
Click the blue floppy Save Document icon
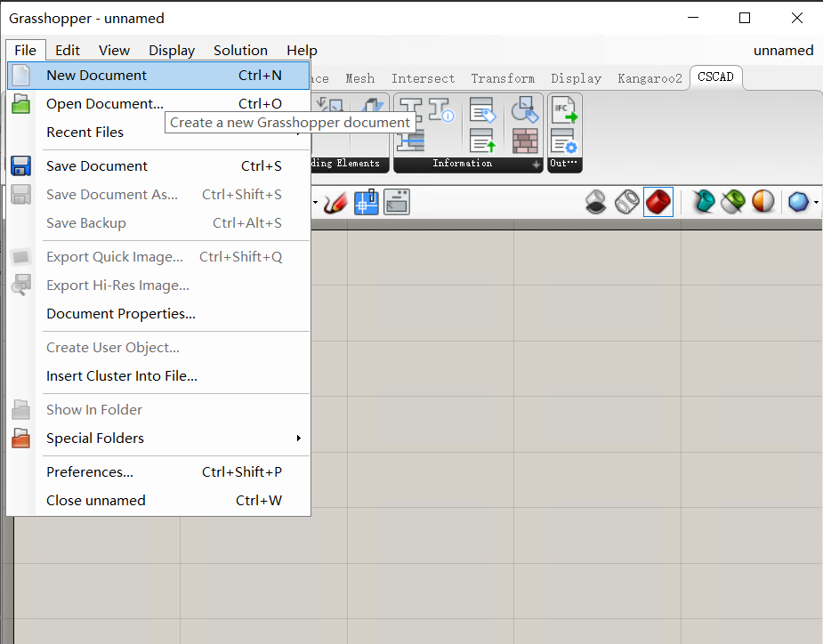pyautogui.click(x=21, y=165)
